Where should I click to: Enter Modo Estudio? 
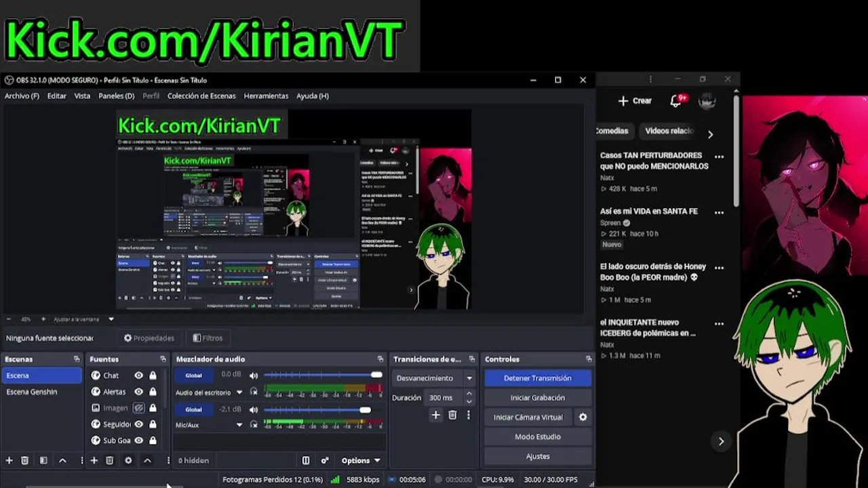(538, 437)
